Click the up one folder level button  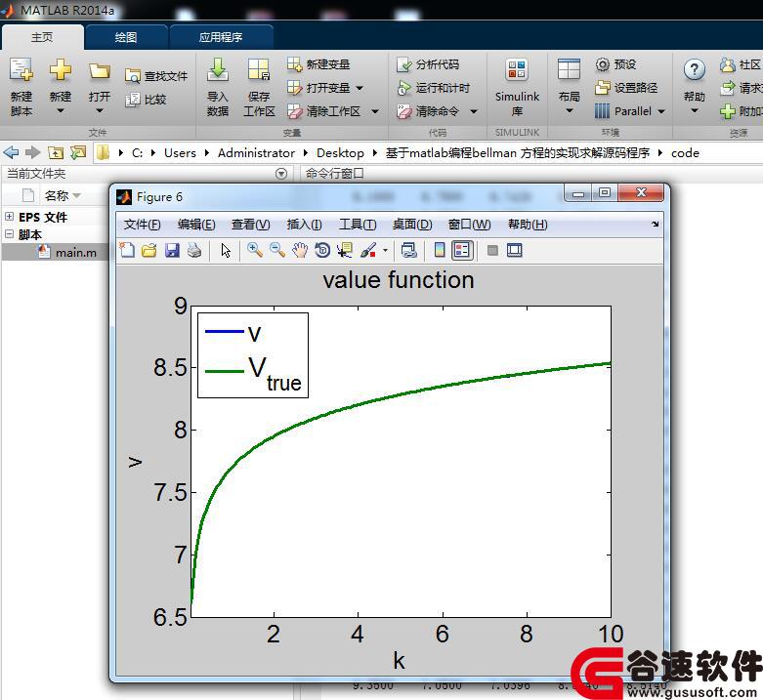click(56, 153)
